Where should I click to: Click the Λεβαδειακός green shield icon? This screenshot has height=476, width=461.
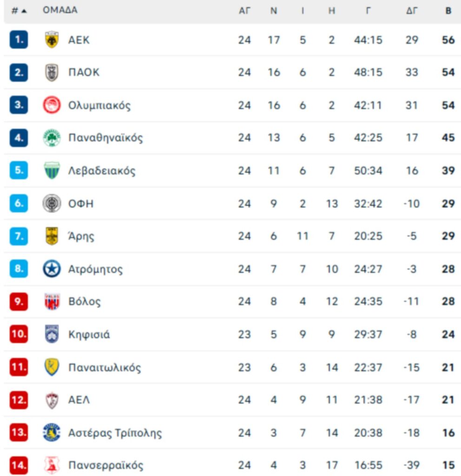click(52, 171)
